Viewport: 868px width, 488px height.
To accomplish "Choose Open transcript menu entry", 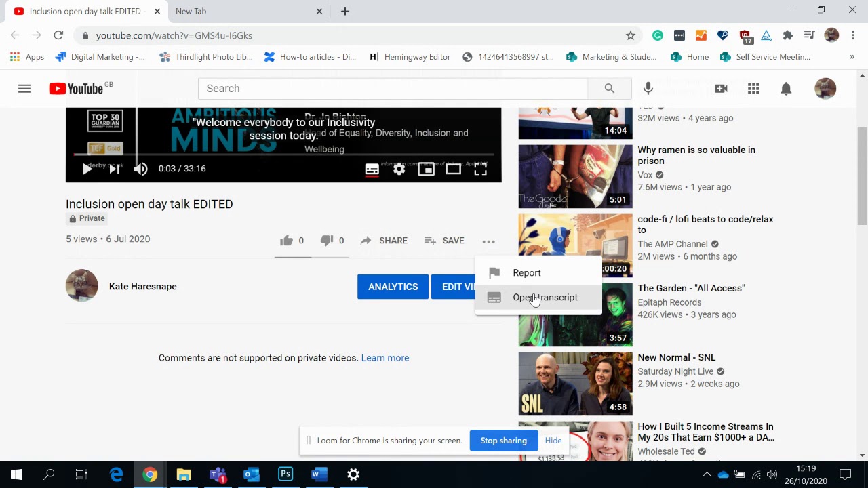I will 538,298.
